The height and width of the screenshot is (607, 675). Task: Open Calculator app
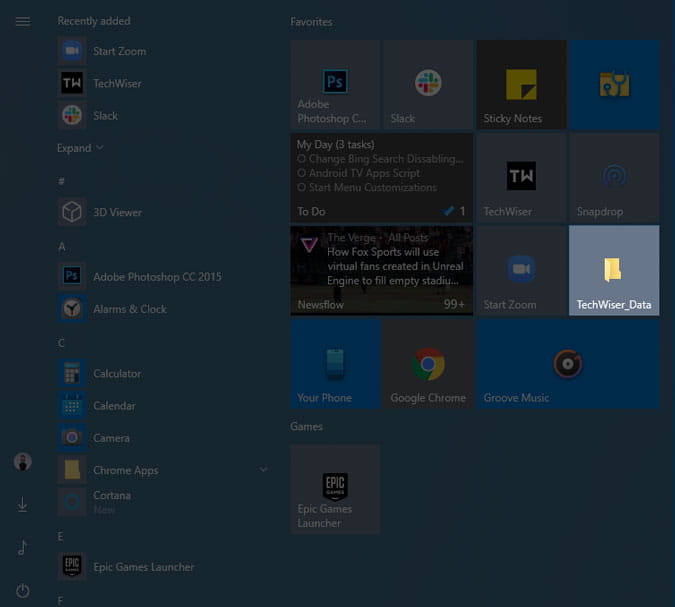tap(164, 373)
